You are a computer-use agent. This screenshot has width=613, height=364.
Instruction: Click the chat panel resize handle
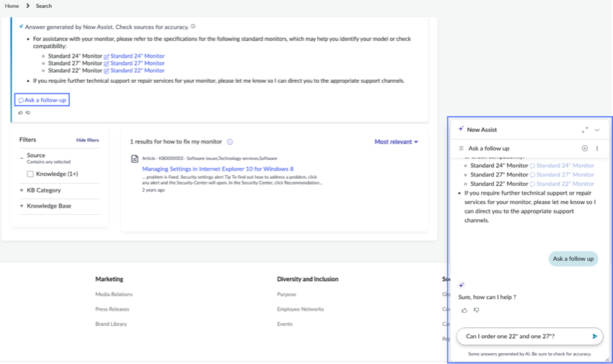coord(607,359)
